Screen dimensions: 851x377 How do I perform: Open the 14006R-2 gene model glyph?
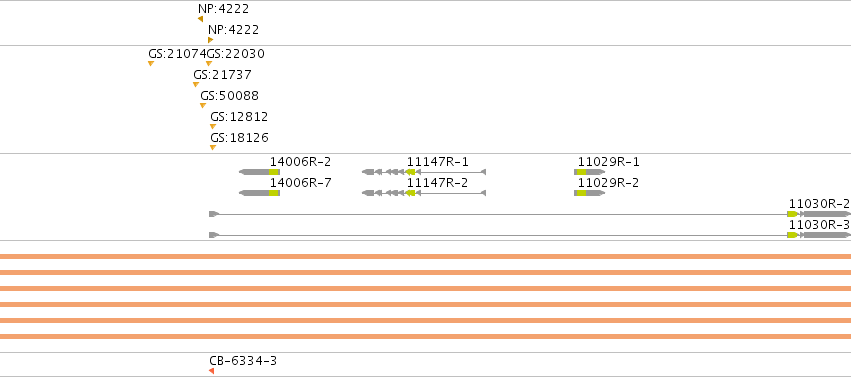coord(259,172)
